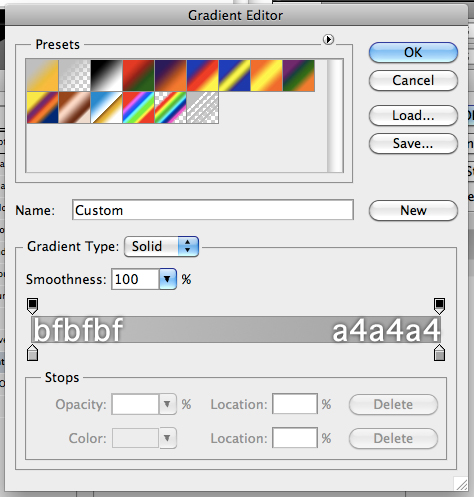Choose the spectrum rainbow gradient preset
Screen dimensions: 474x497
click(138, 108)
